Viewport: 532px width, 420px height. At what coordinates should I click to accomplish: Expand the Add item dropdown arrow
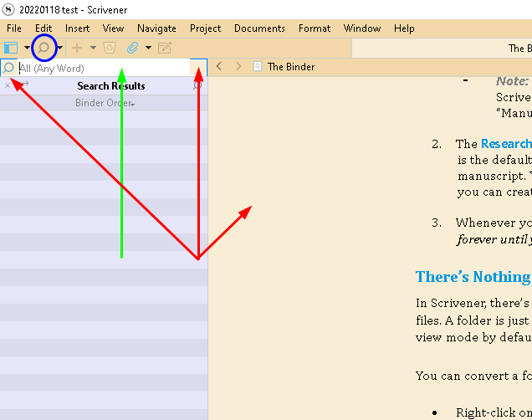pos(93,48)
